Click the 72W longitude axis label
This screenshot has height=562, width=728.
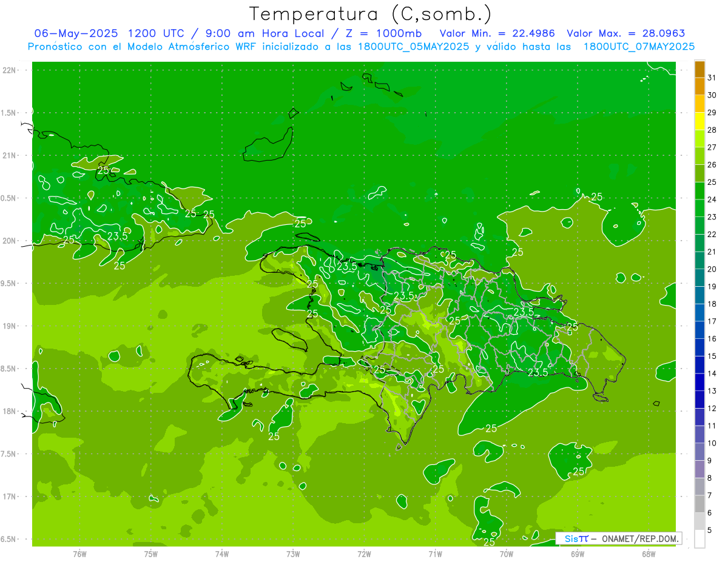click(364, 554)
